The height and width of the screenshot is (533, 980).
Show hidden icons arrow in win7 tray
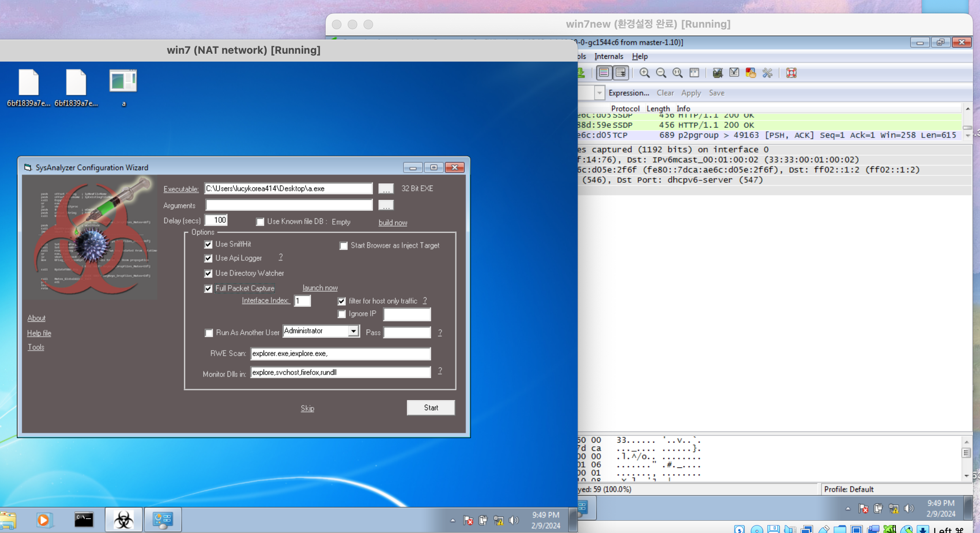pyautogui.click(x=453, y=520)
